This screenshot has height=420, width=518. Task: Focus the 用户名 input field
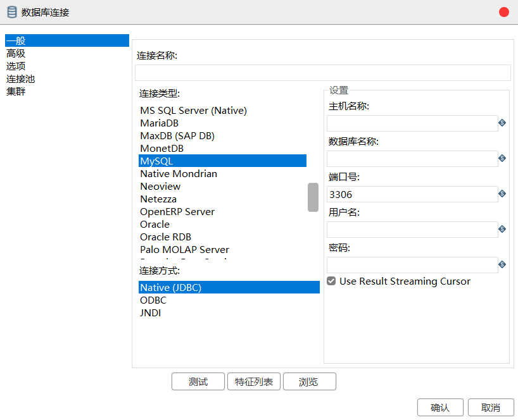tap(412, 230)
